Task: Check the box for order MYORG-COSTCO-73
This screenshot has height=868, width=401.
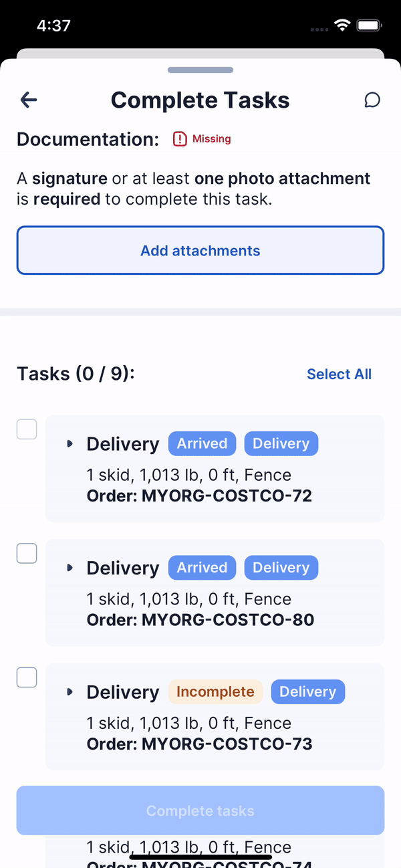Action: [27, 677]
